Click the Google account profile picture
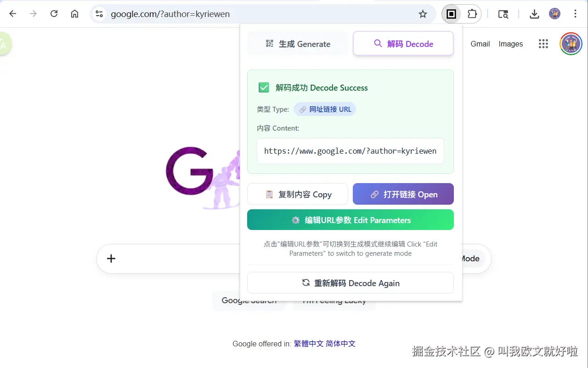The width and height of the screenshot is (588, 368). click(x=571, y=44)
